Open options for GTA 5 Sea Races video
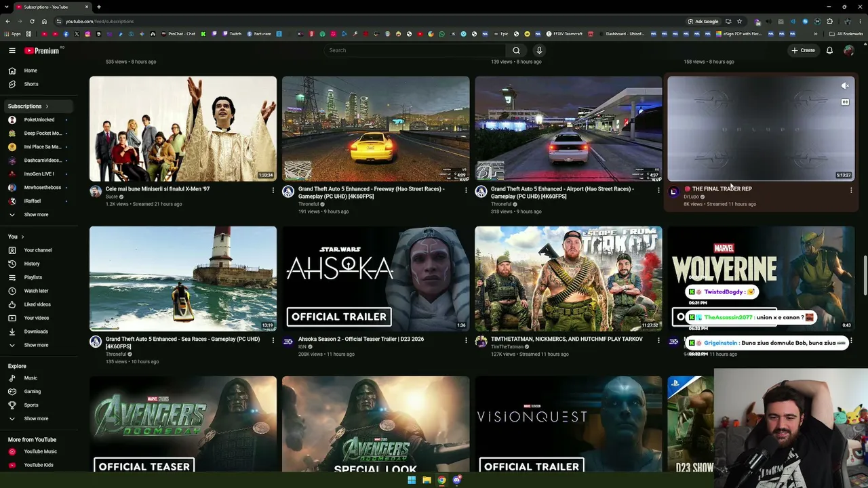 (273, 340)
